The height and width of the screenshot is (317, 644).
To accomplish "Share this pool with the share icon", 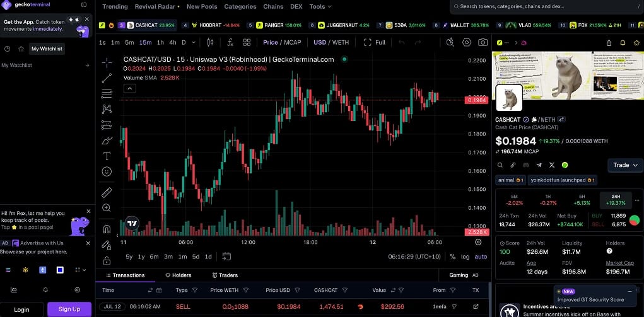I will (x=609, y=43).
